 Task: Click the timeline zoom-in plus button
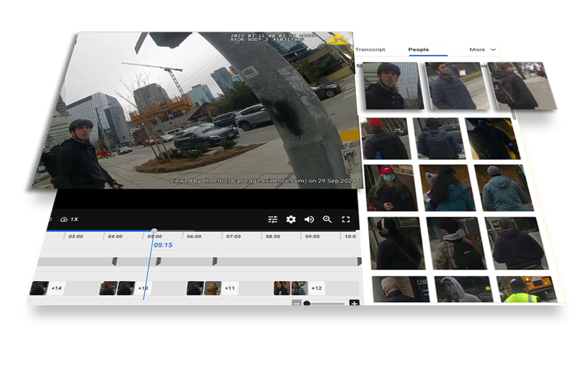coord(354,303)
